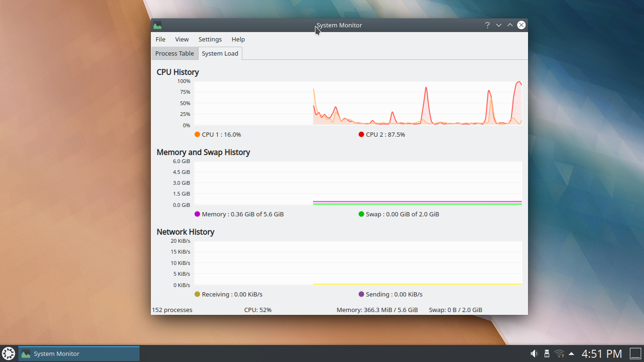Open the File menu

pyautogui.click(x=160, y=39)
